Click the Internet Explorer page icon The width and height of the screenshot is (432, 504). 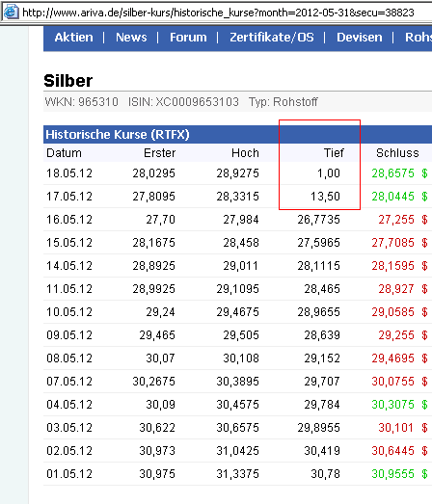(x=11, y=12)
